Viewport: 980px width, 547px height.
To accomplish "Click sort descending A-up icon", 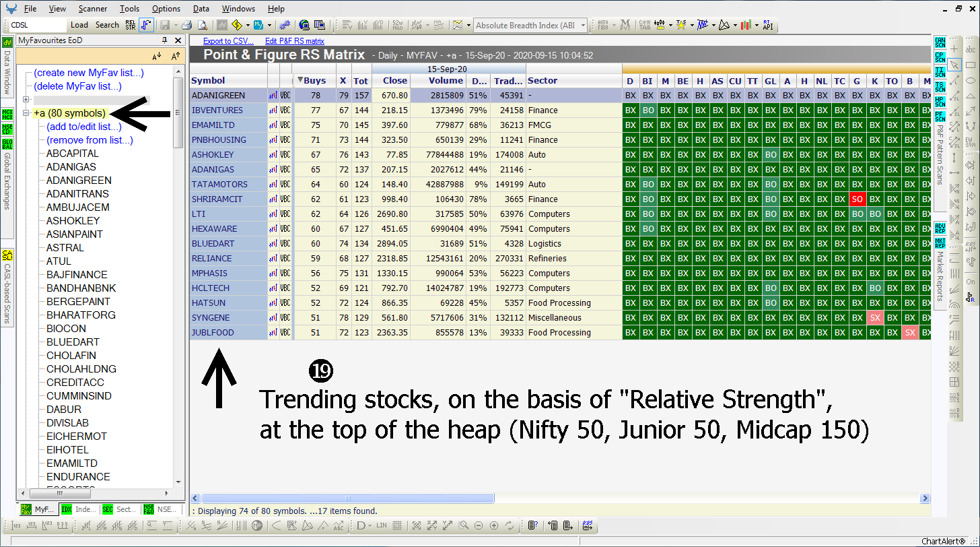I will (174, 56).
